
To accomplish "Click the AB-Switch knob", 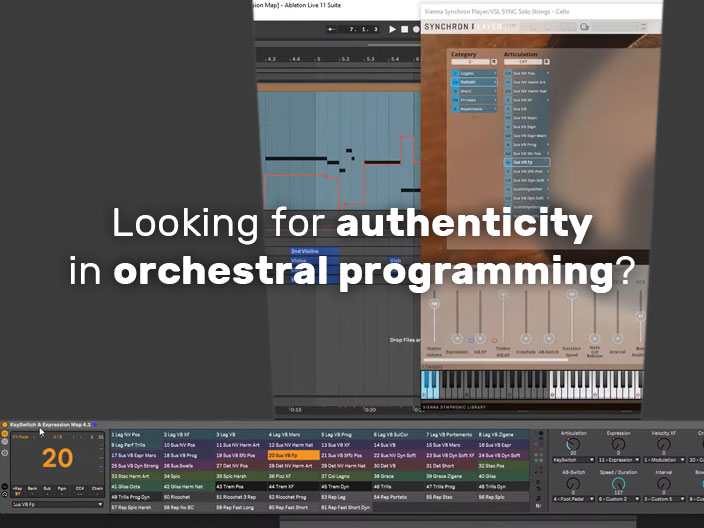I will coord(573,484).
